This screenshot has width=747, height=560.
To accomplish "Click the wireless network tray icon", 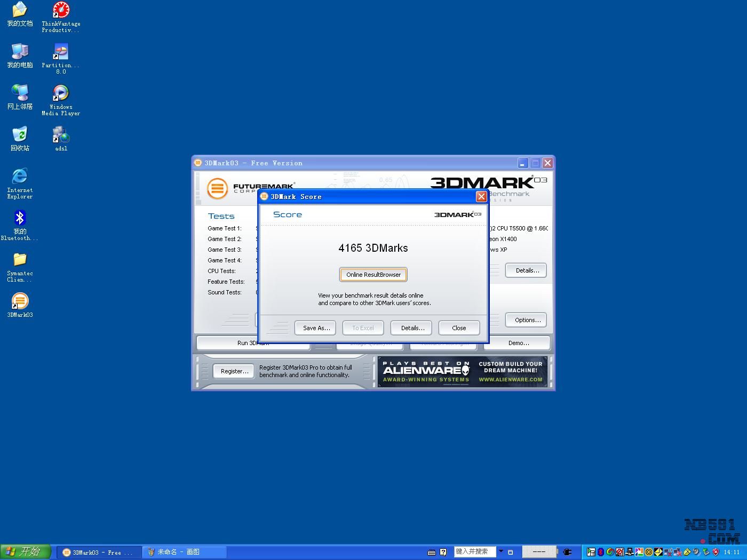I will 667,552.
